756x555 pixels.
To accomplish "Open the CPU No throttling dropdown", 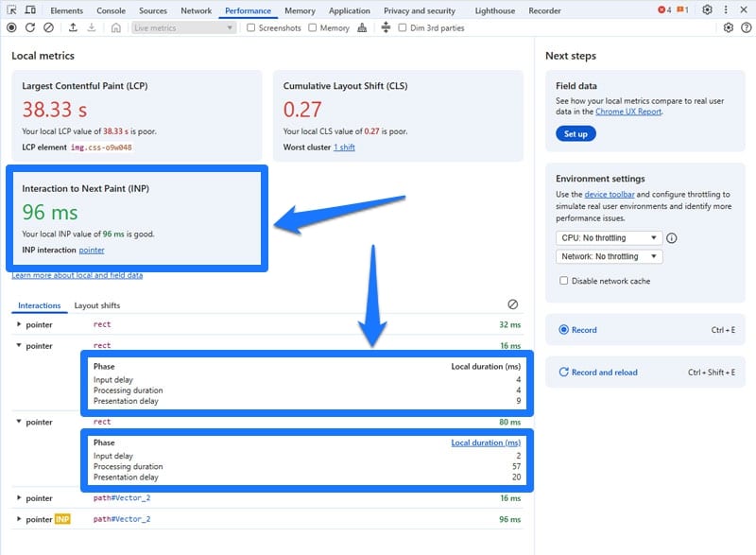I will click(609, 237).
